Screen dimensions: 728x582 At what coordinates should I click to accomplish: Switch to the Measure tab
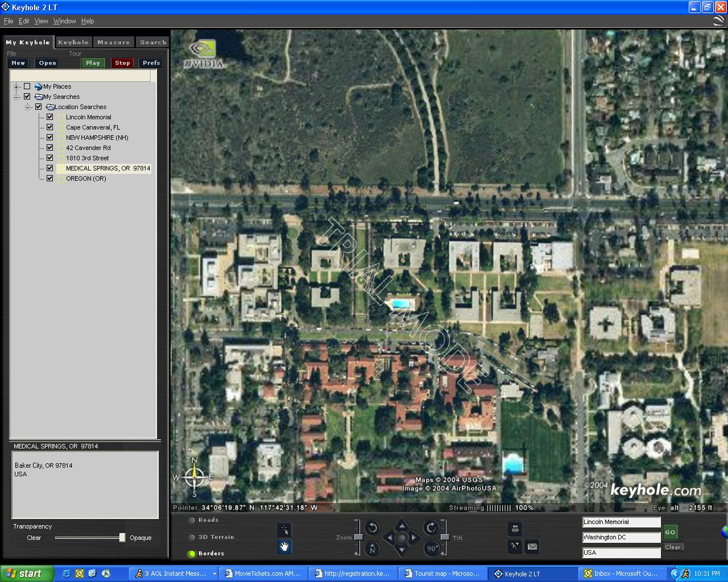114,42
